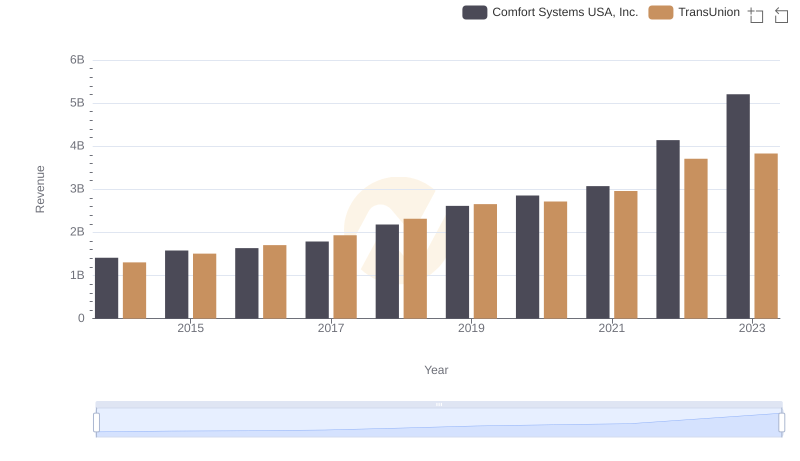Select the 2021 Comfort Systems bar
Screen dimensions: 800x461
[x=597, y=252]
